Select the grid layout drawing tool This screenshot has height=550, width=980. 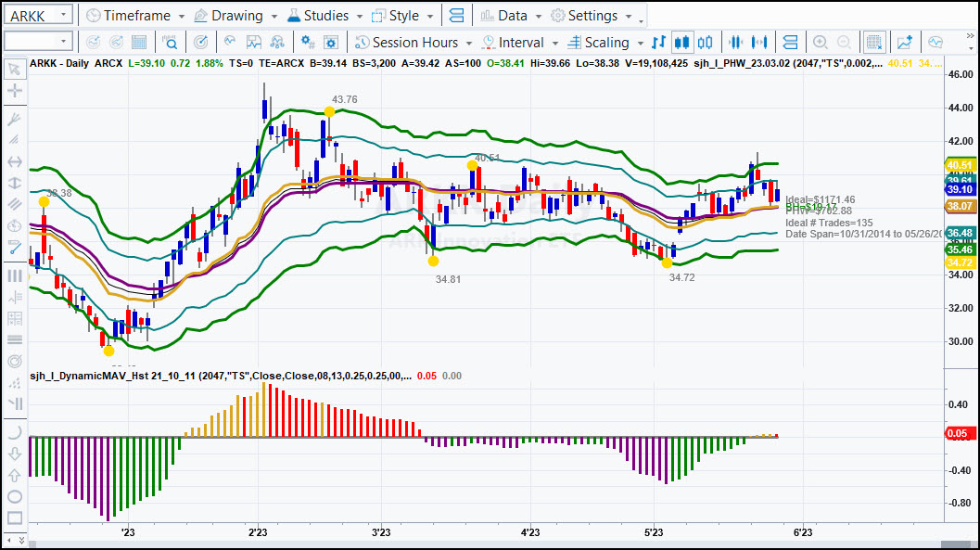click(15, 318)
